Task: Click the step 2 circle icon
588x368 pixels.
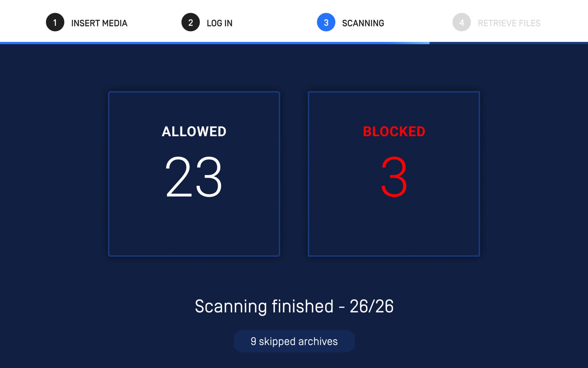Action: tap(191, 22)
